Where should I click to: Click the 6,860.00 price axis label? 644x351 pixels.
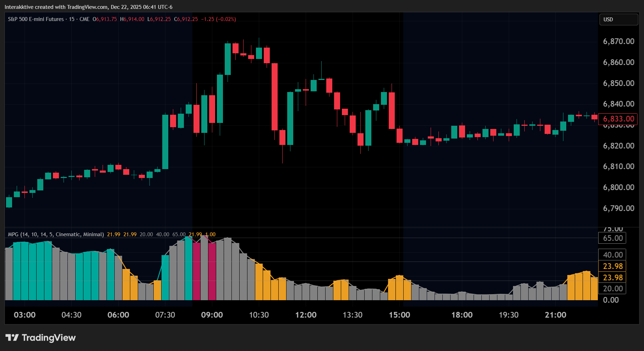click(618, 63)
